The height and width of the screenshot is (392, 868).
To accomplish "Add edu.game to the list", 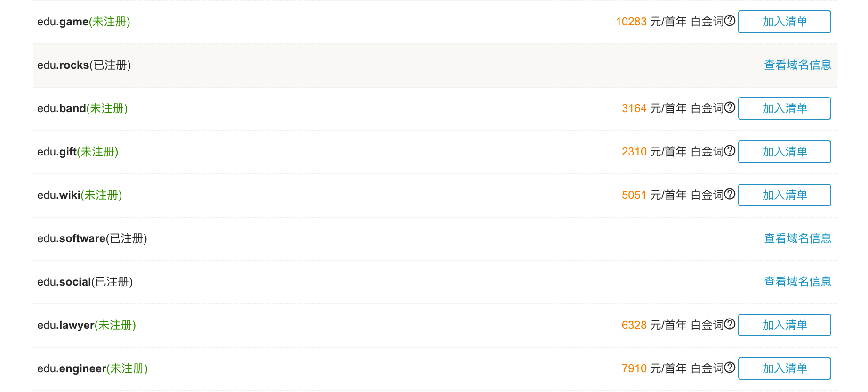I will 785,22.
